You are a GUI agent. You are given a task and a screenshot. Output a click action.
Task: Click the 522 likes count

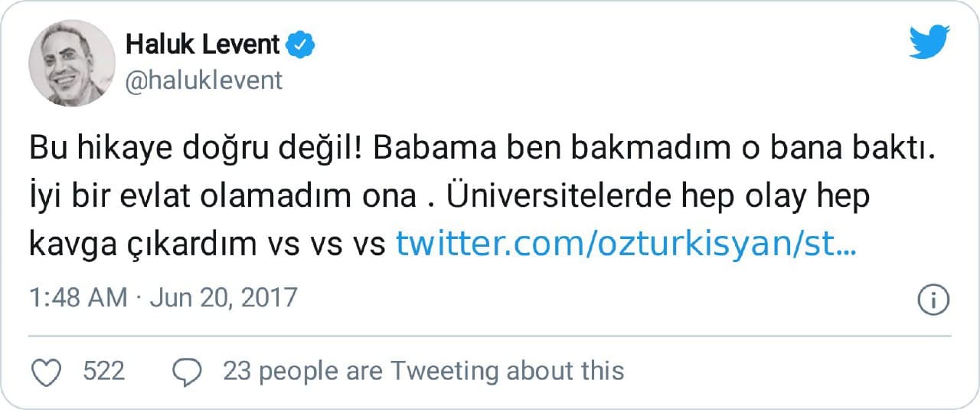pos(103,372)
